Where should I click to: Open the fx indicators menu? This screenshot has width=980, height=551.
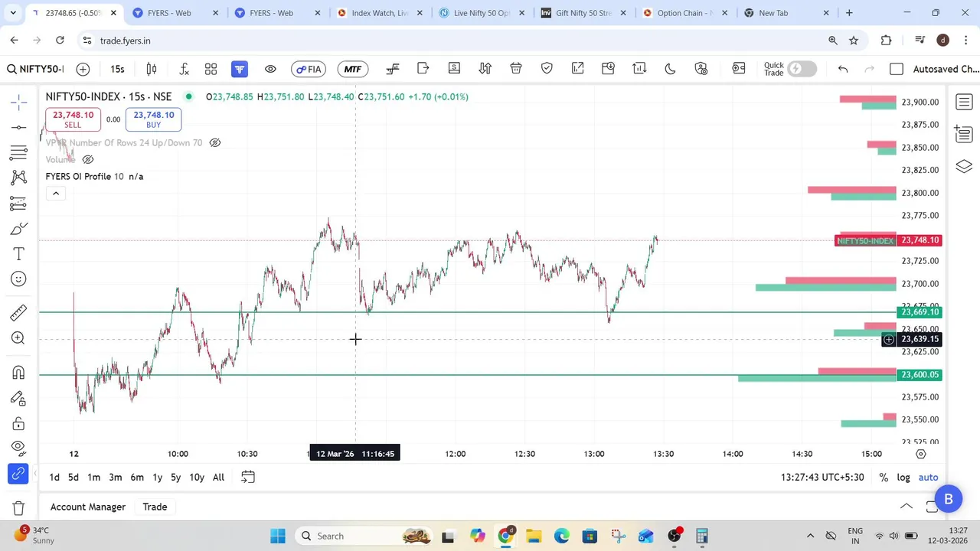coord(185,69)
